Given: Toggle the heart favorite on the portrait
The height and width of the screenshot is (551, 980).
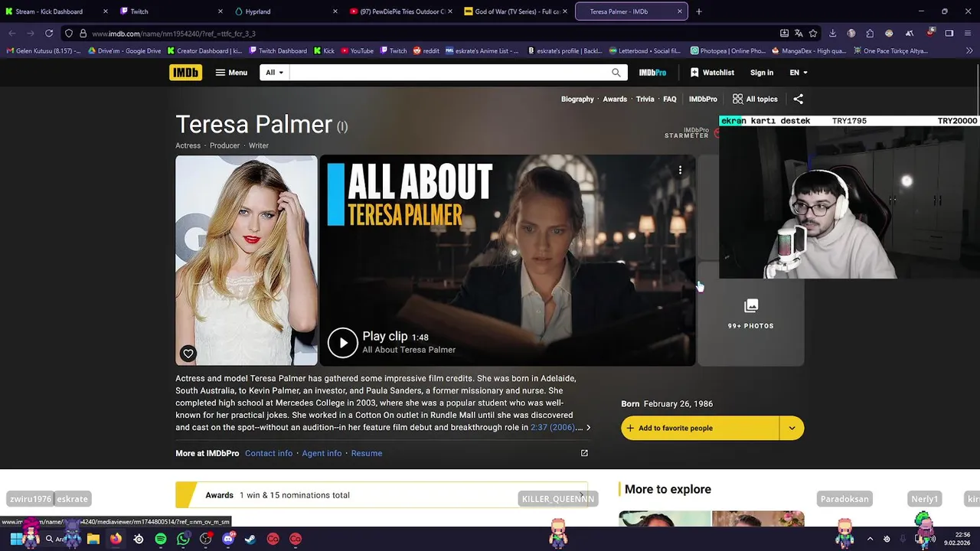Looking at the screenshot, I should point(188,354).
